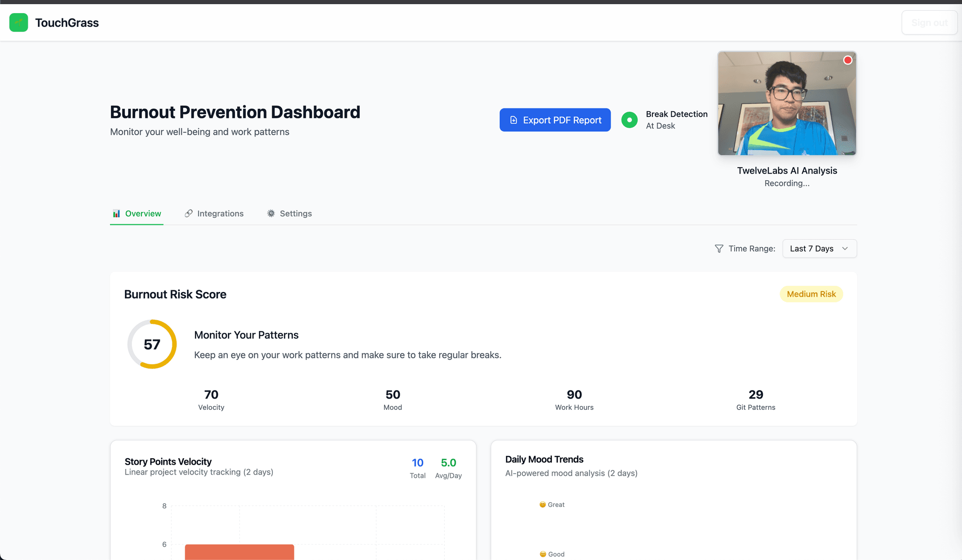Open the Last 7 Days dropdown
Screen dimensions: 962x560
coord(812,249)
